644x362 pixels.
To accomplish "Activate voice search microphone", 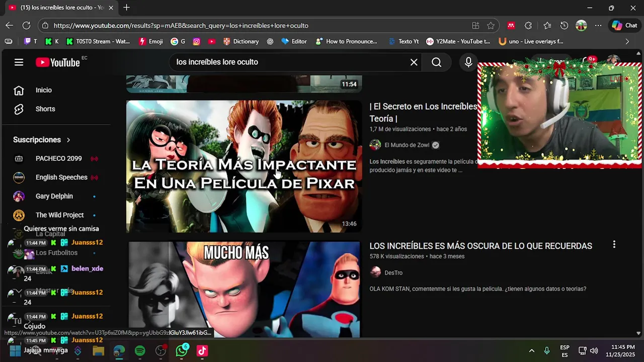I will coord(468,62).
